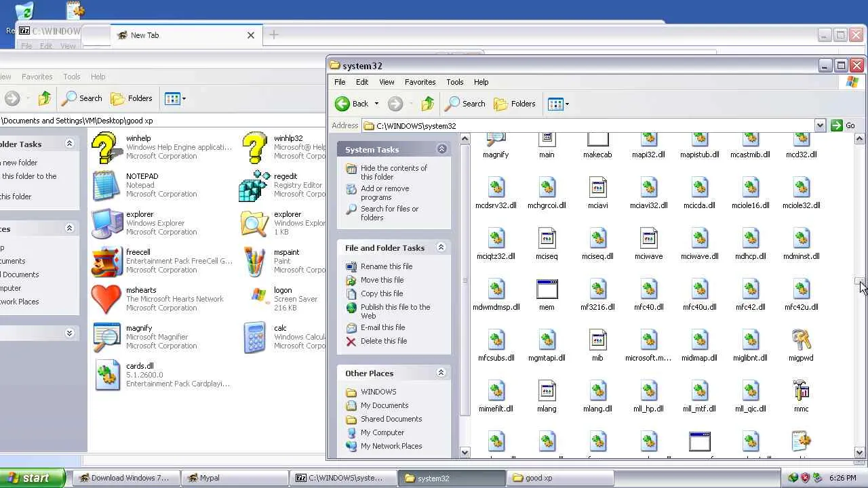
Task: Click the Start button
Action: point(33,478)
